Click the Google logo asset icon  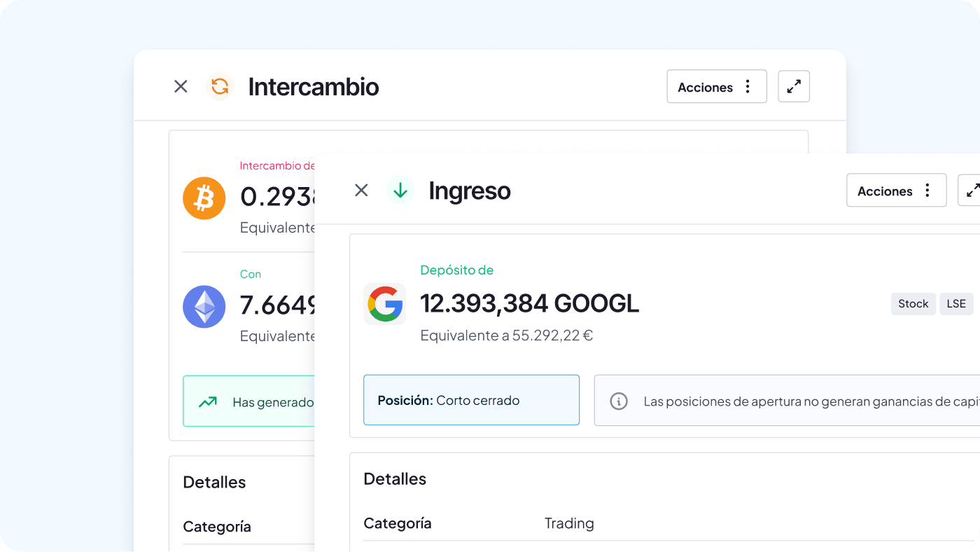click(384, 304)
